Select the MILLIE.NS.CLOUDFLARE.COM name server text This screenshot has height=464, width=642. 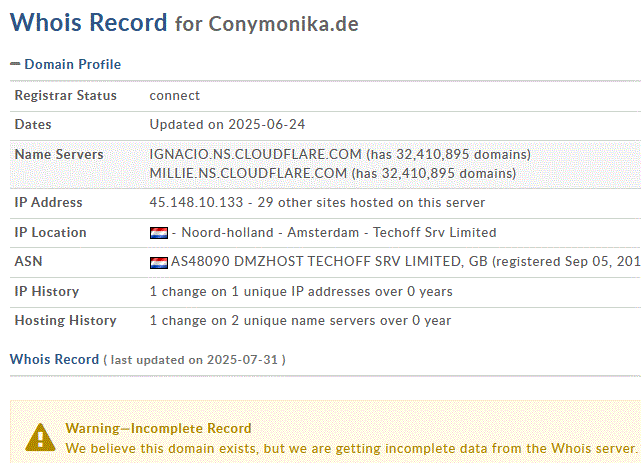pos(247,173)
